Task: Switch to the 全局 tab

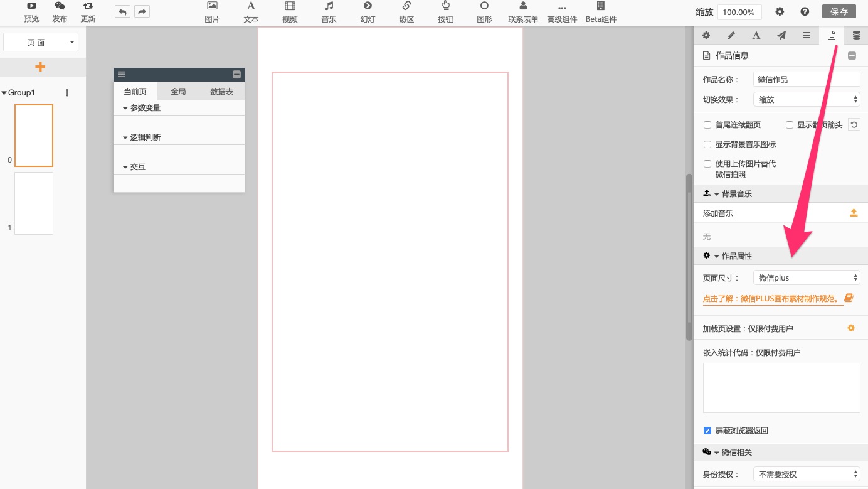Action: (x=178, y=92)
